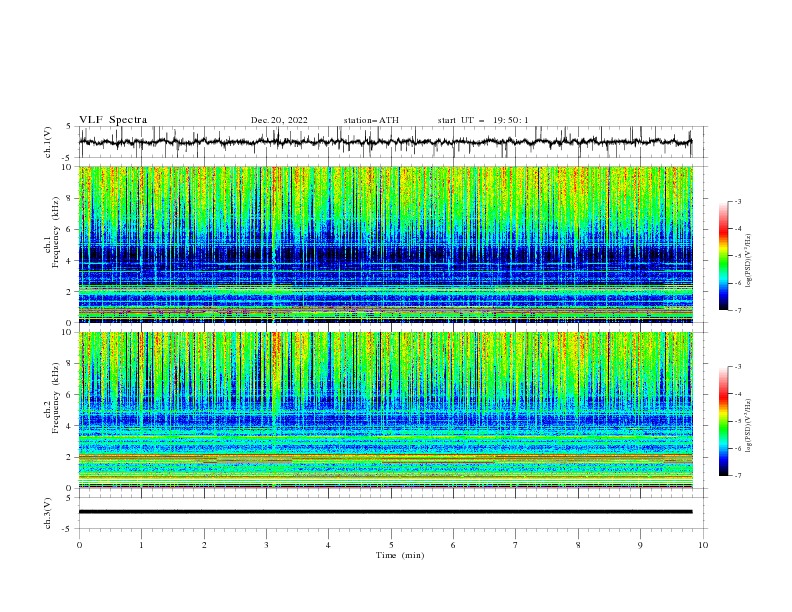Click the time axis tick label '8'

coord(578,545)
